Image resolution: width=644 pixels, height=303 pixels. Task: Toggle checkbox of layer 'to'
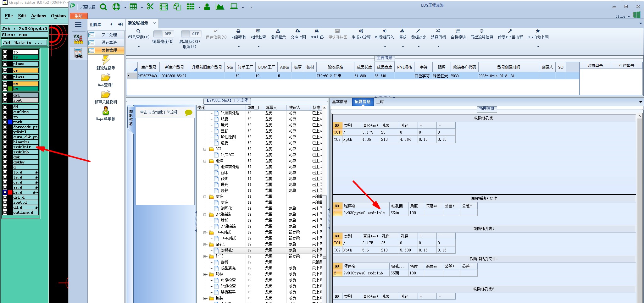point(5,52)
